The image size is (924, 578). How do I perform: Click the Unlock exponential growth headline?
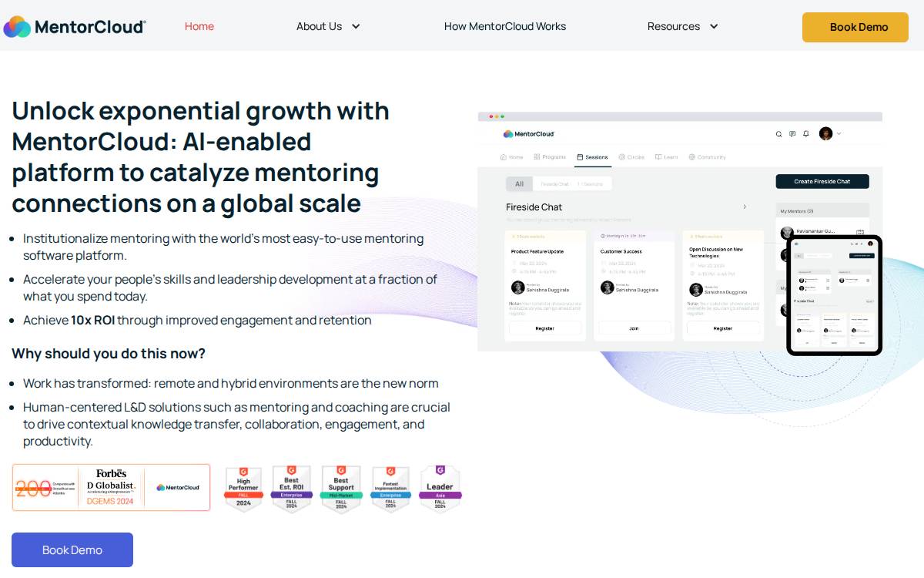click(x=200, y=156)
